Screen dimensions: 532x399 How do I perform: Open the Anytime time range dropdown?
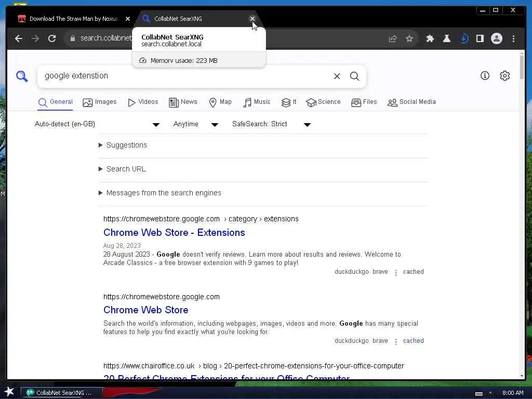coord(195,124)
